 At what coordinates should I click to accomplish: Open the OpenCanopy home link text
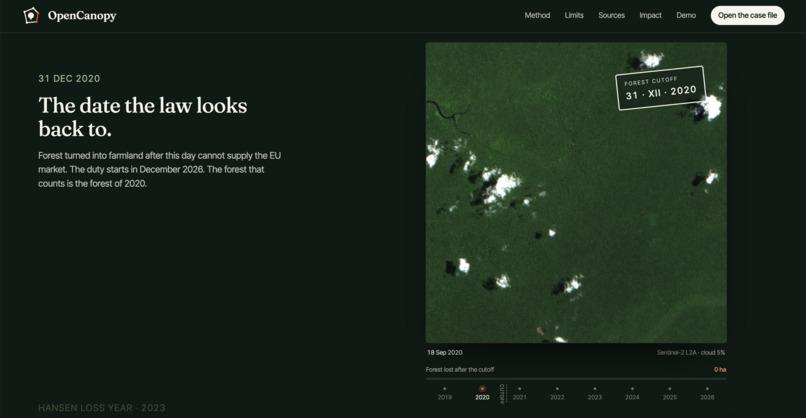click(x=82, y=15)
